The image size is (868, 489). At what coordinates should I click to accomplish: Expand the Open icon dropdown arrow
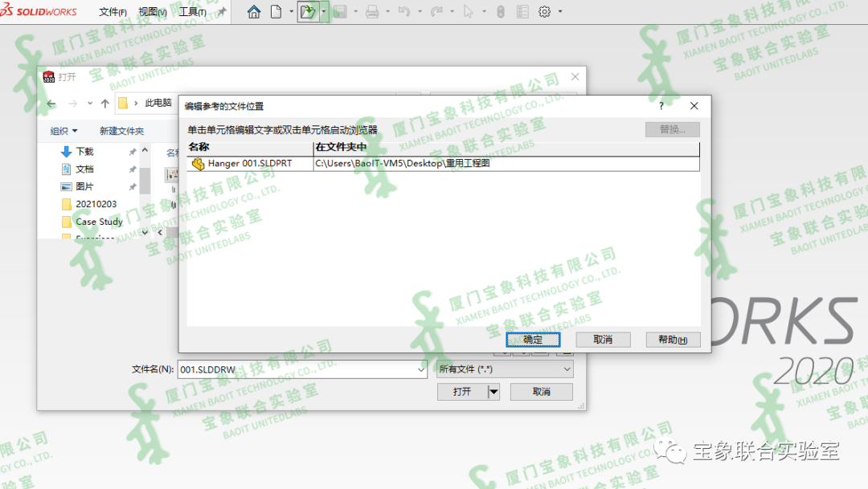[x=324, y=11]
